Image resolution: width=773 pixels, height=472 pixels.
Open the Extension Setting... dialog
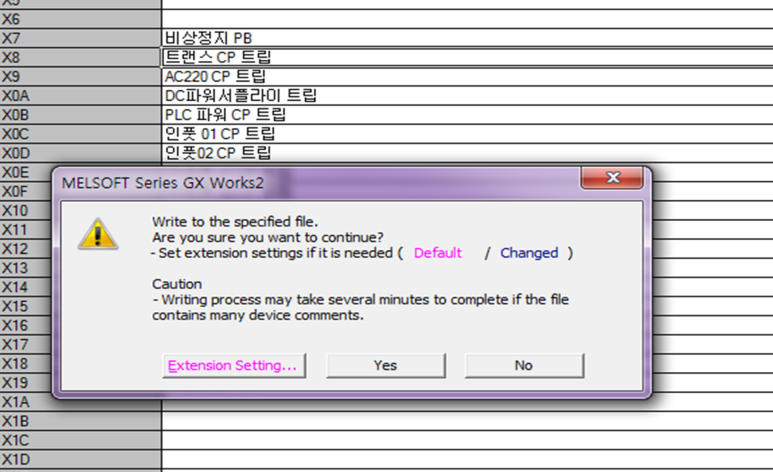pyautogui.click(x=234, y=365)
